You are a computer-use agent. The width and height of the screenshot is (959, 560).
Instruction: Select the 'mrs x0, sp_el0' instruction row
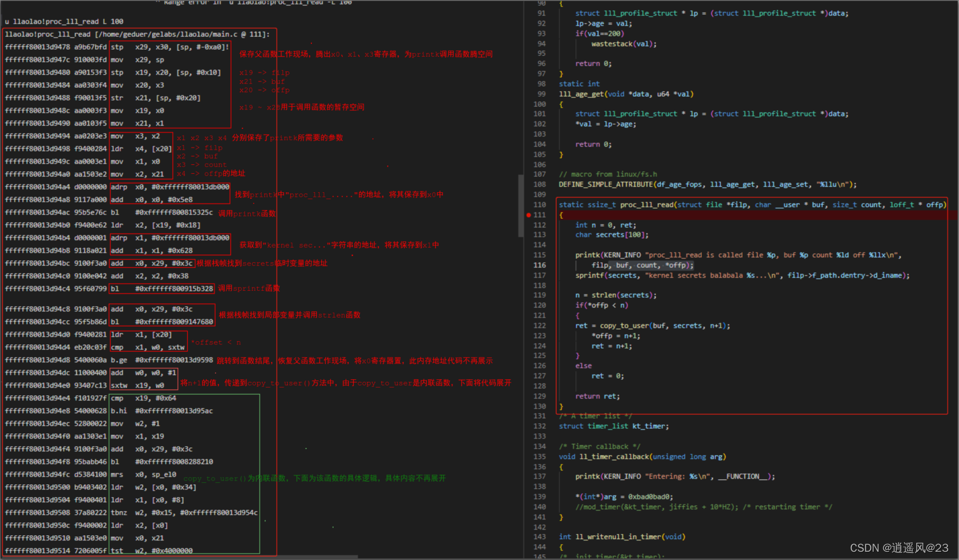(x=91, y=475)
